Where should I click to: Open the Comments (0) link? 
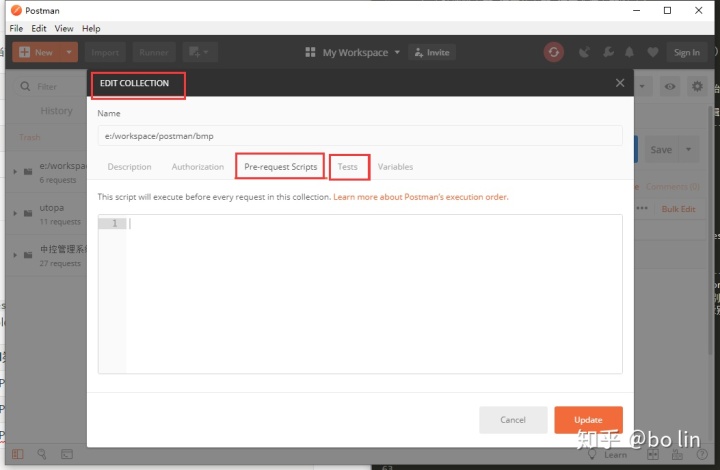pyautogui.click(x=673, y=186)
